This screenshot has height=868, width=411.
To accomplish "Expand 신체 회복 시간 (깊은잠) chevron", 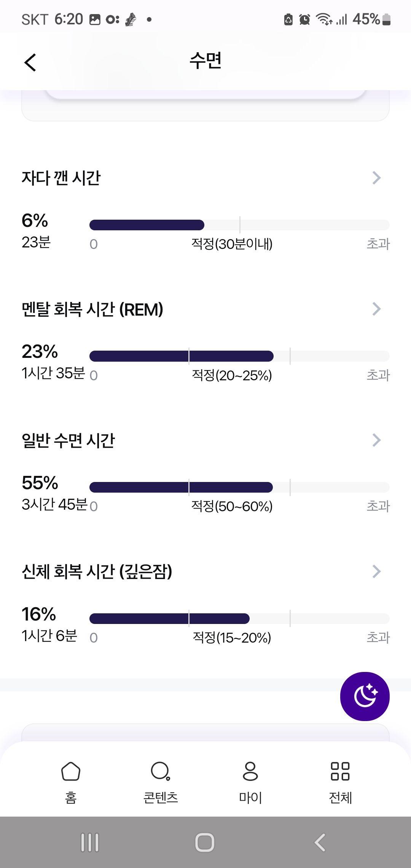I will point(376,571).
